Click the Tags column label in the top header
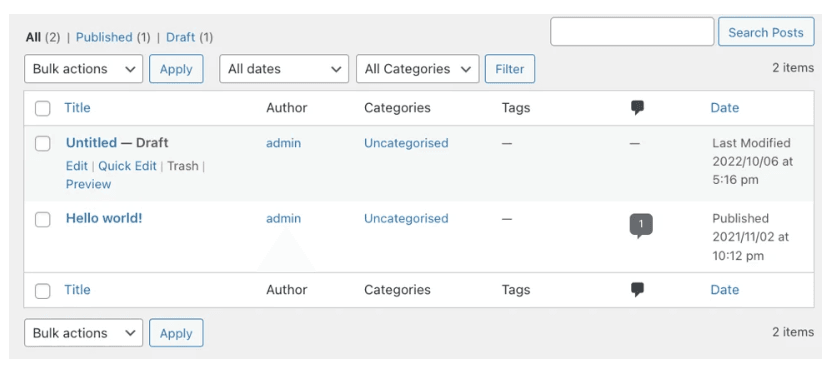The width and height of the screenshot is (831, 366). pyautogui.click(x=516, y=108)
